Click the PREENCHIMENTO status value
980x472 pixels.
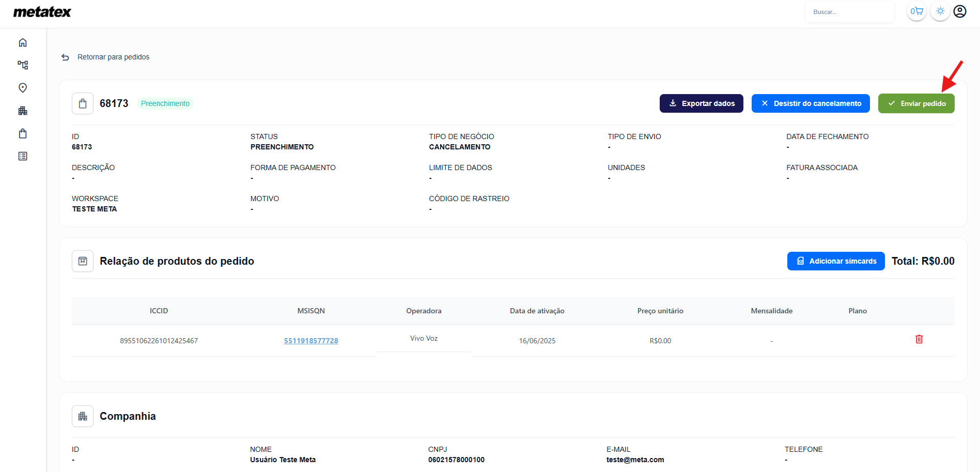click(x=282, y=147)
